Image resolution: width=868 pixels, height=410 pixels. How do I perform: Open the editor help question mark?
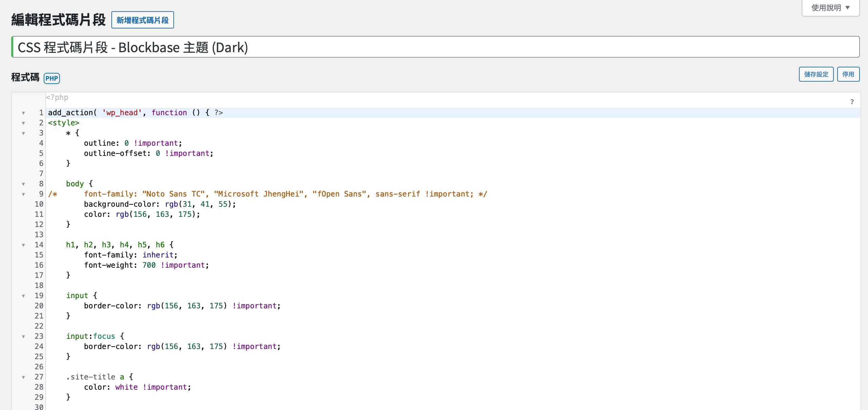[852, 102]
